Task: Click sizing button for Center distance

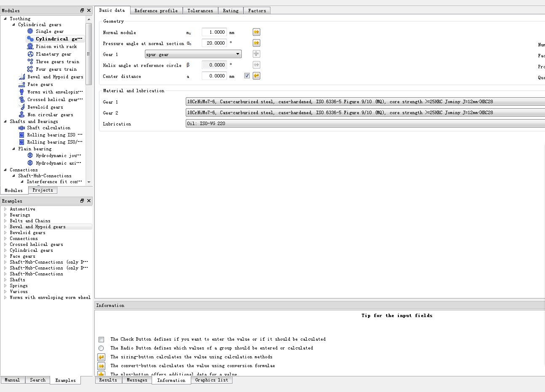Action: point(256,76)
